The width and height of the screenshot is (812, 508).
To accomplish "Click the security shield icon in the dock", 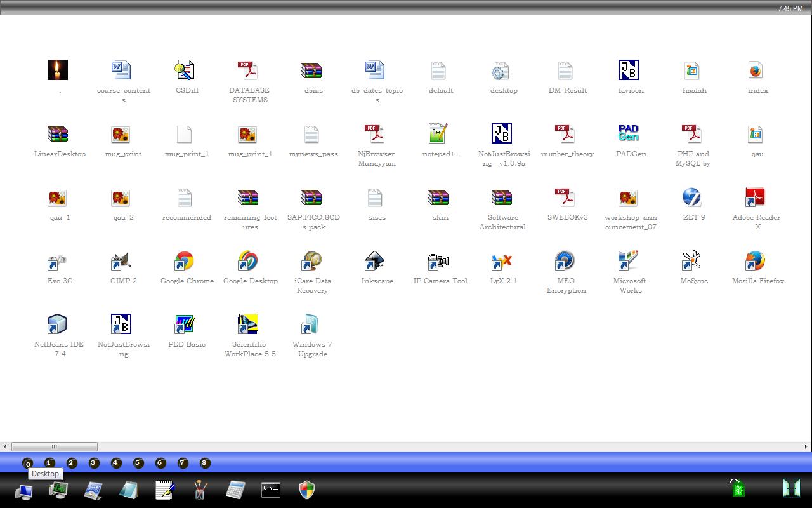I will click(307, 490).
